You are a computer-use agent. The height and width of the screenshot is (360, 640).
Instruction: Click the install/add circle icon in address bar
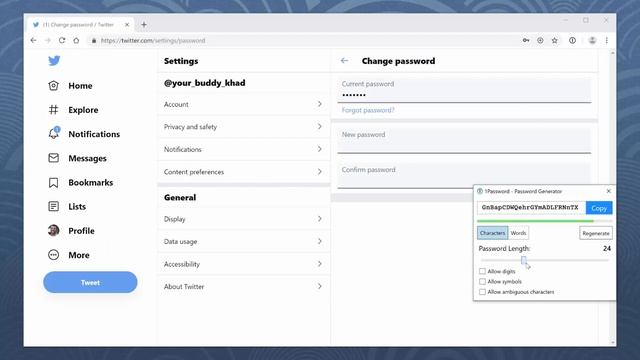(x=540, y=40)
